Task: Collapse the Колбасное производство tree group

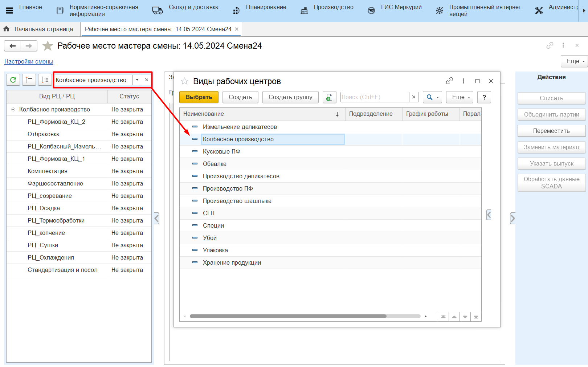Action: [x=13, y=110]
